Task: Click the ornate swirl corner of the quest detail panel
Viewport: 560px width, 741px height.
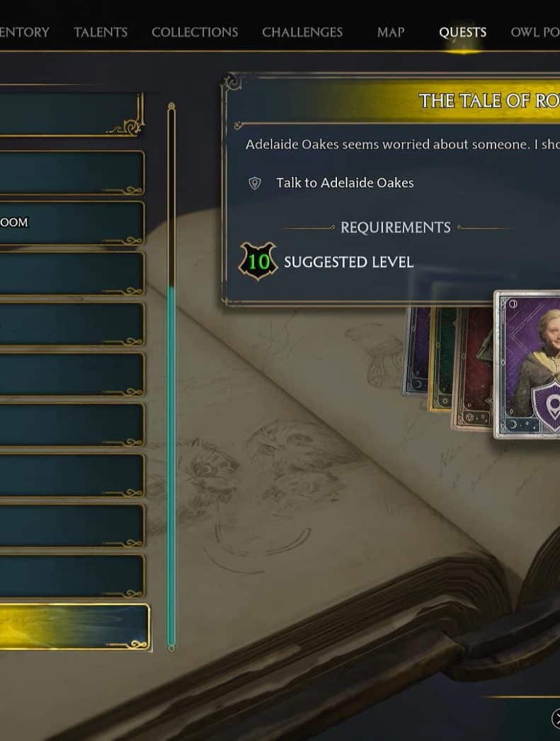Action: click(x=232, y=83)
